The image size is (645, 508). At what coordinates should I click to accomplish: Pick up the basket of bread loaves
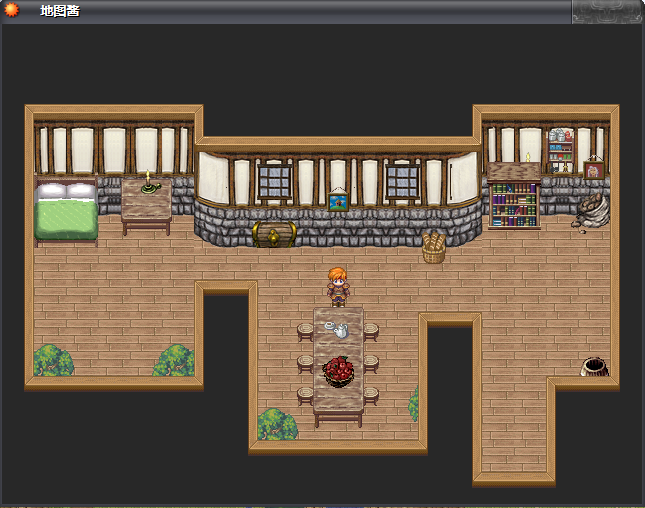(434, 247)
